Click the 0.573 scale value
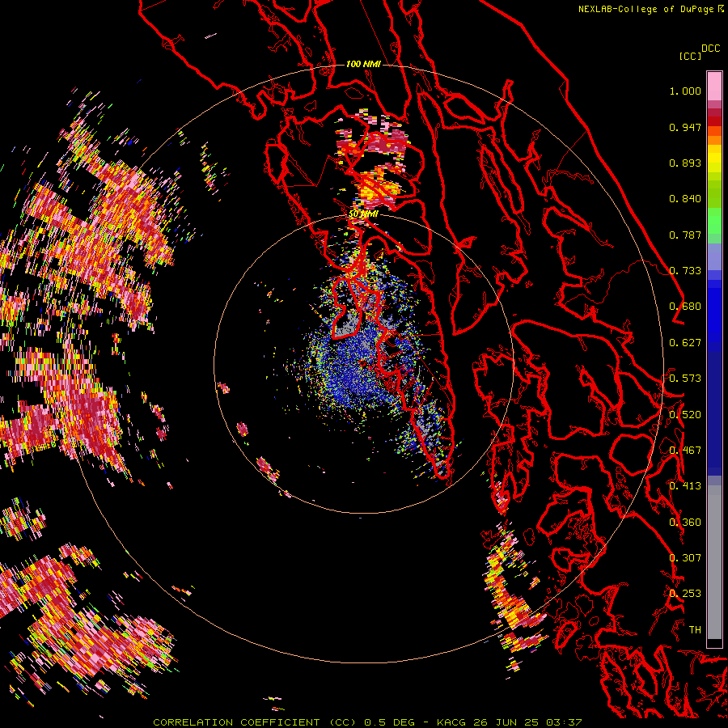 685,379
